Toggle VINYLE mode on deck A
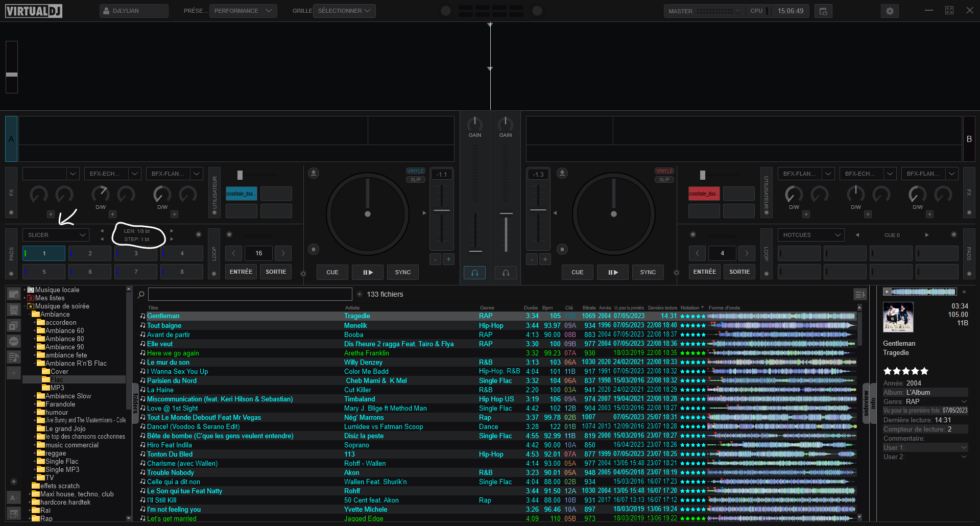This screenshot has height=526, width=980. point(416,171)
